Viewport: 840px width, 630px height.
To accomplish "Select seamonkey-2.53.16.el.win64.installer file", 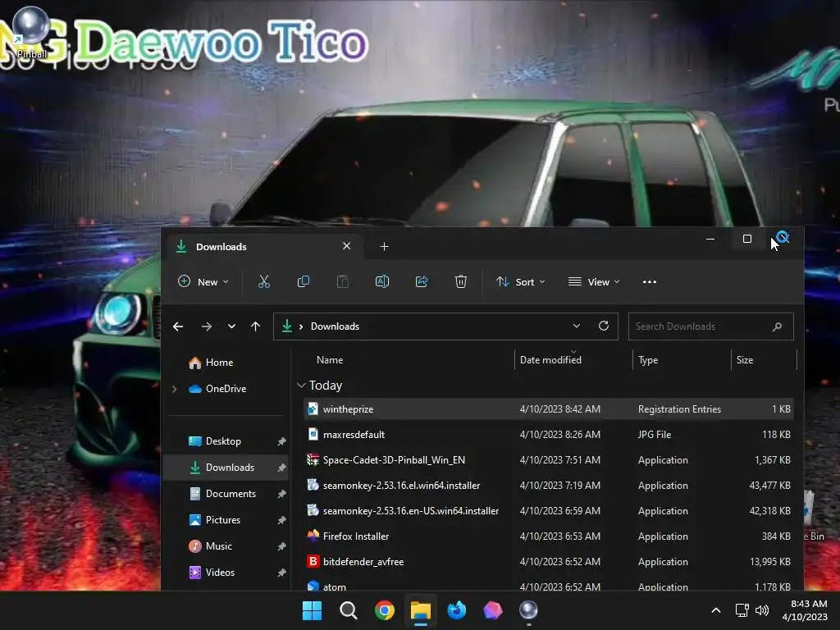I will click(549, 486).
